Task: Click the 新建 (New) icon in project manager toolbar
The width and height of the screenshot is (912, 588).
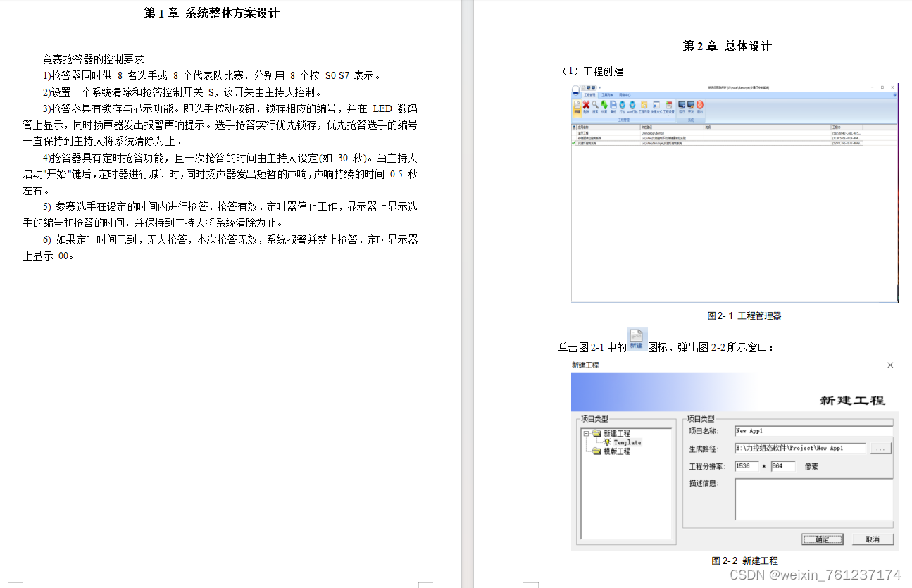Action: point(577,106)
